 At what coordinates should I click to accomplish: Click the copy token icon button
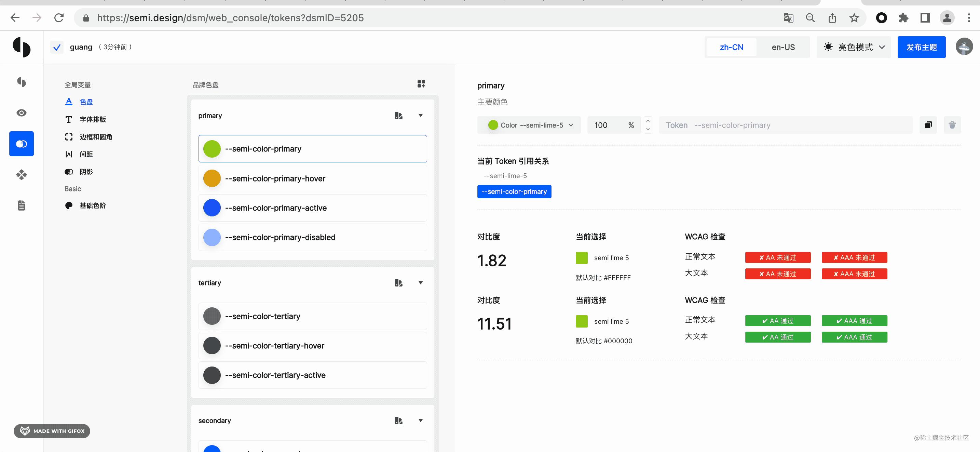tap(928, 125)
